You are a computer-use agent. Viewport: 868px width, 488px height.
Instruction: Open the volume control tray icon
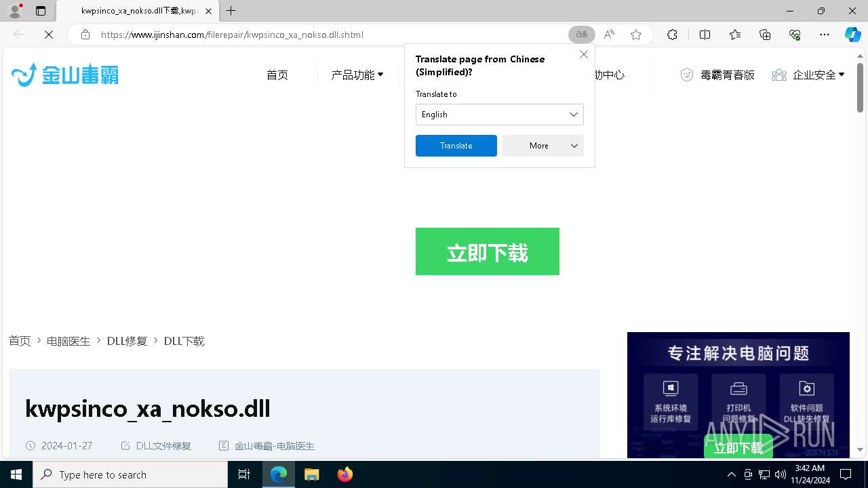click(x=780, y=474)
